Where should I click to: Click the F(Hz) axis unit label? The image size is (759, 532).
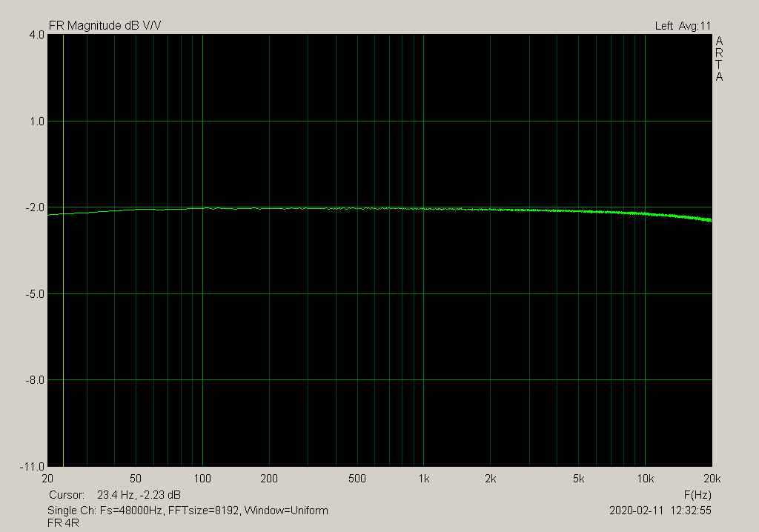pos(697,495)
